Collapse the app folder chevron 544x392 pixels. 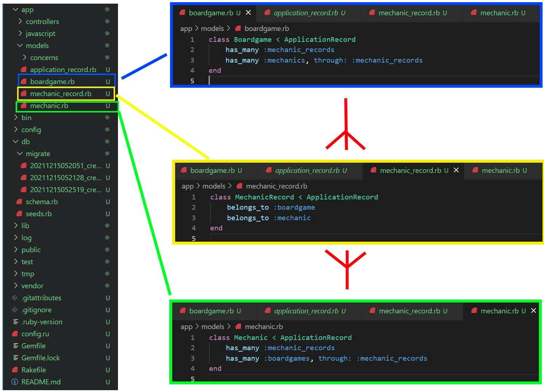point(15,9)
